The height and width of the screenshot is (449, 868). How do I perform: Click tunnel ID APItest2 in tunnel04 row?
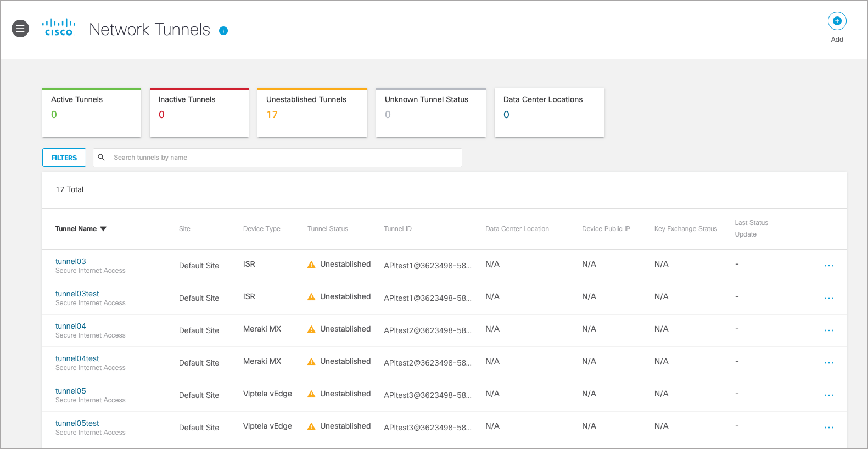(428, 330)
